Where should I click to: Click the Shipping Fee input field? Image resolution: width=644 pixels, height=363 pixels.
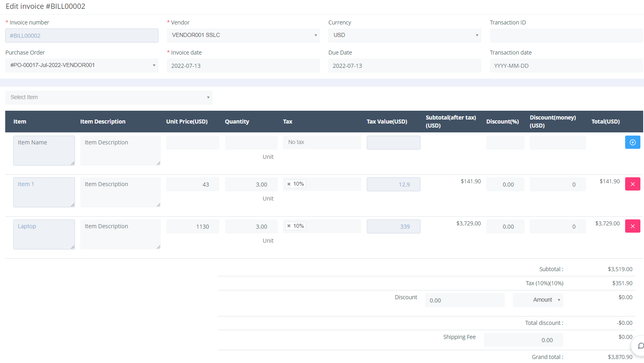[x=523, y=340]
